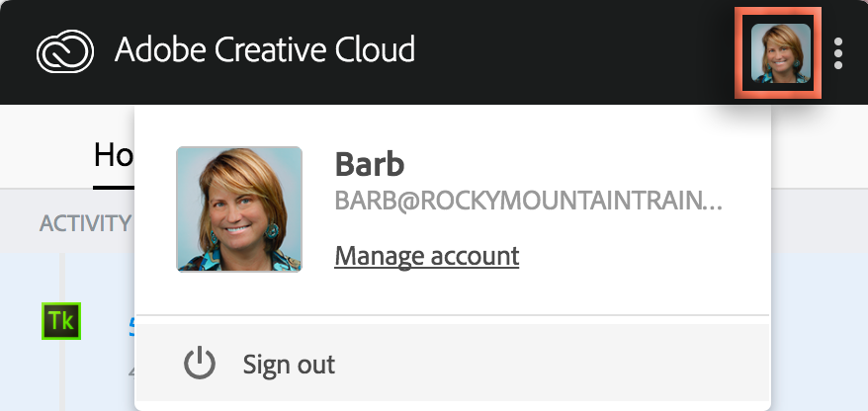The width and height of the screenshot is (868, 411).
Task: Click the large profile photo in the popup
Action: (x=239, y=208)
